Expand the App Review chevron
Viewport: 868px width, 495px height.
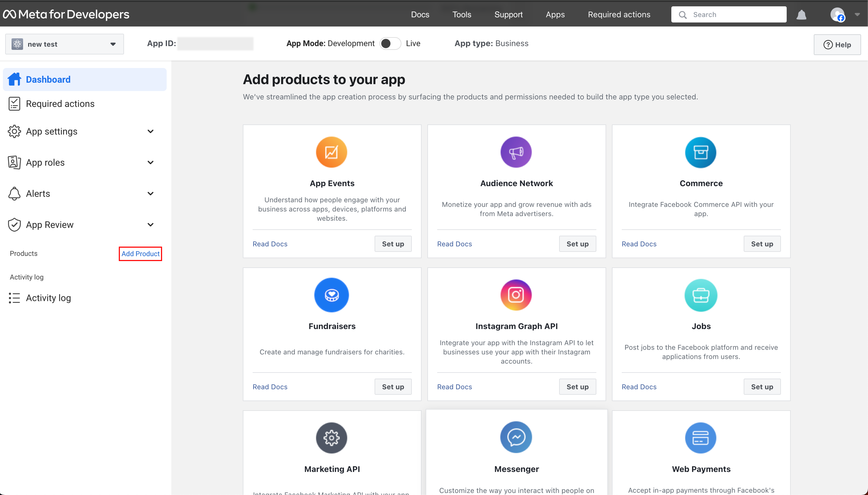[150, 225]
